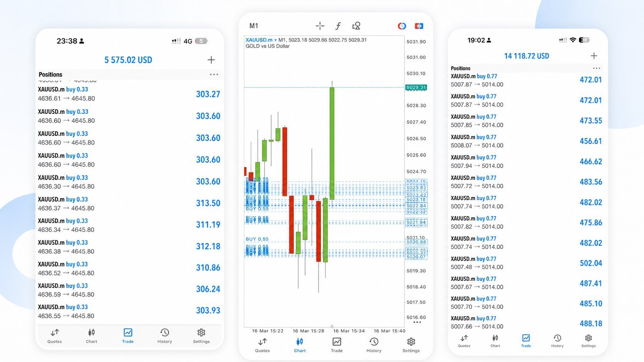Open Quotes tab on the chart phone
Viewport: 644px width, 362px height.
point(262,345)
